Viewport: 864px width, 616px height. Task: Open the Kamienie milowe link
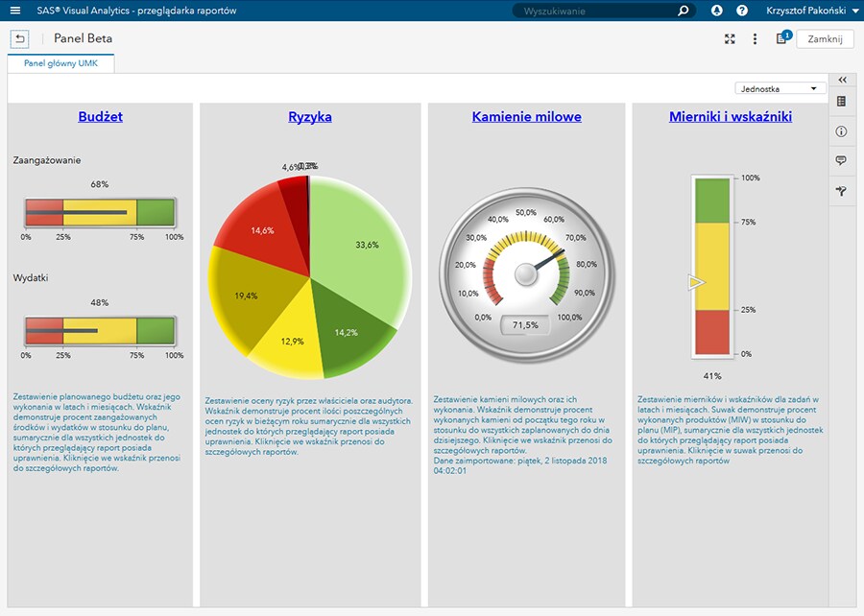point(527,117)
